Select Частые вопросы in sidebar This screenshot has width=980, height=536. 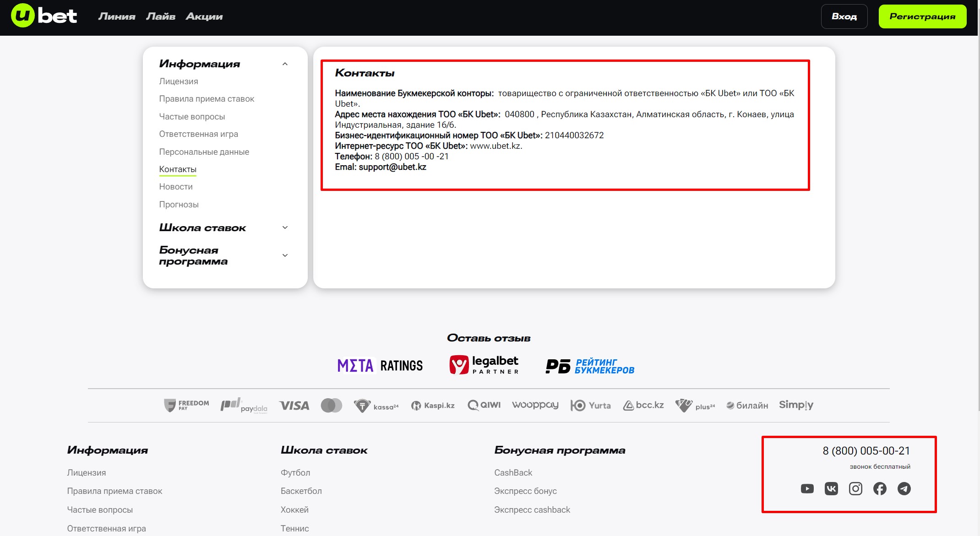192,117
